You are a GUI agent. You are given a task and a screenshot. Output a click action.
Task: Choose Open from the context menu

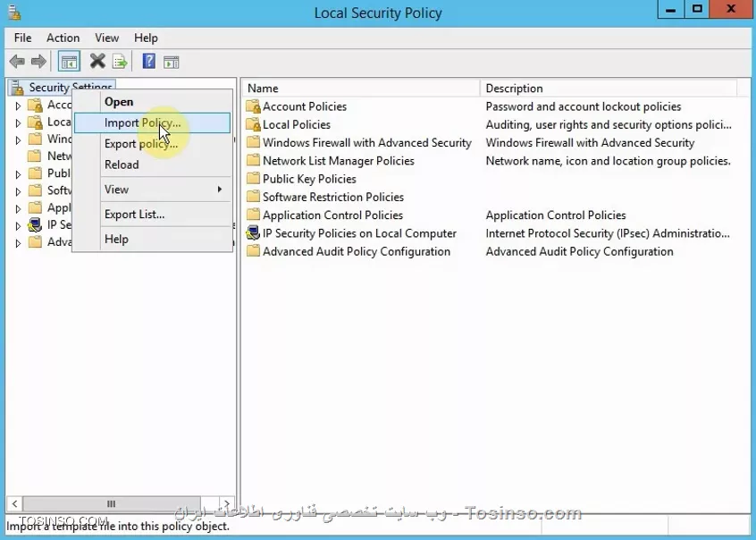point(152,102)
